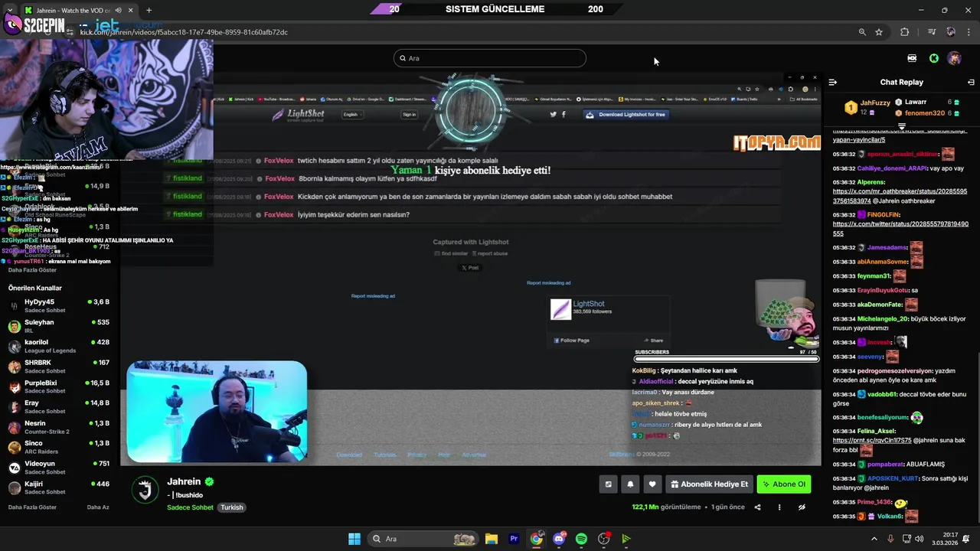Screen dimensions: 980x551
Task: Open kaorilol League of Legends channel
Action: pos(60,346)
